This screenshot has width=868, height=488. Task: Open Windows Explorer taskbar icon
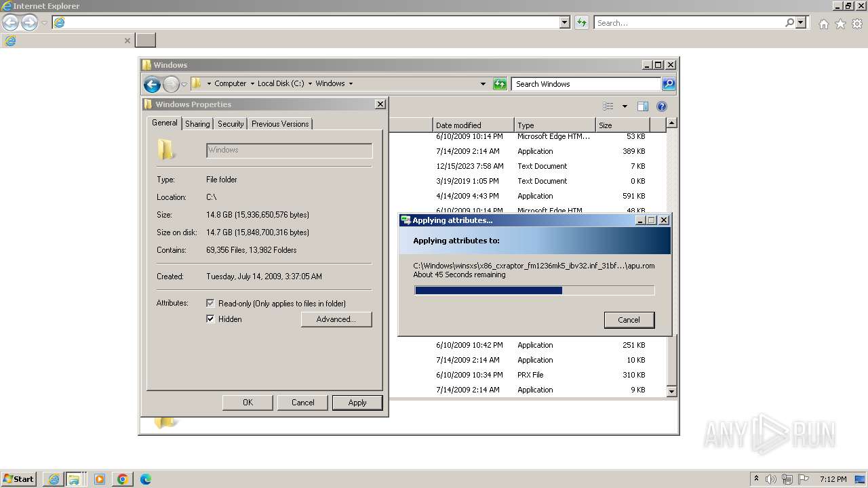[x=73, y=479]
